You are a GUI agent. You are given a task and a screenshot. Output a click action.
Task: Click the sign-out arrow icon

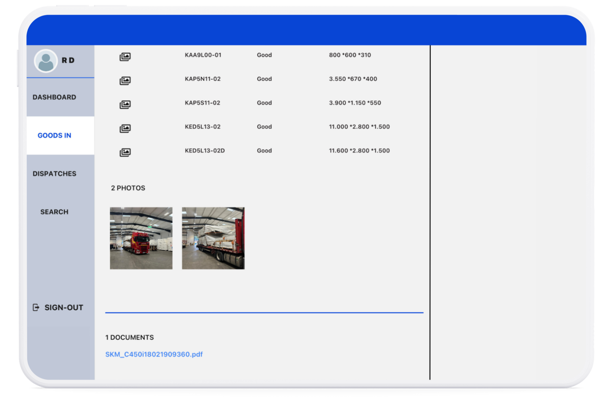coord(36,308)
